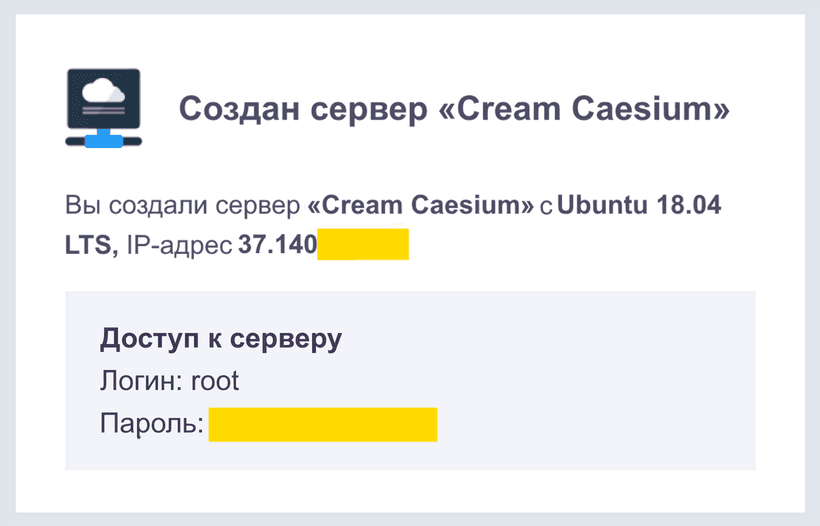
Task: Click the blue network connector under the monitor
Action: pyautogui.click(x=104, y=140)
